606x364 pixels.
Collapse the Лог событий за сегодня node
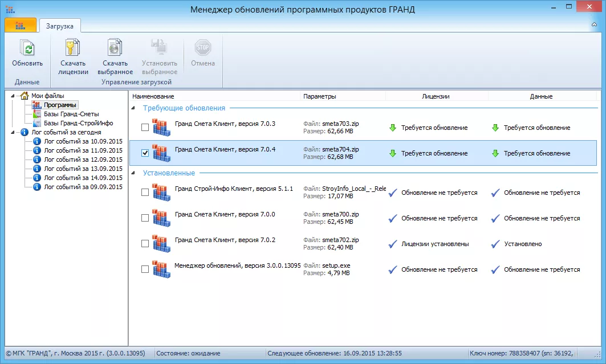click(13, 132)
